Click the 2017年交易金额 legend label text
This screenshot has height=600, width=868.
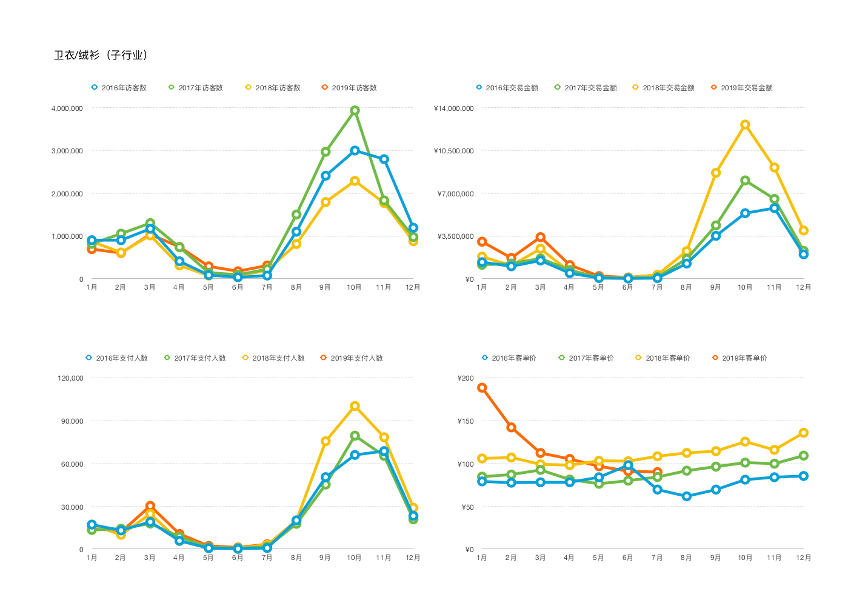[x=590, y=88]
